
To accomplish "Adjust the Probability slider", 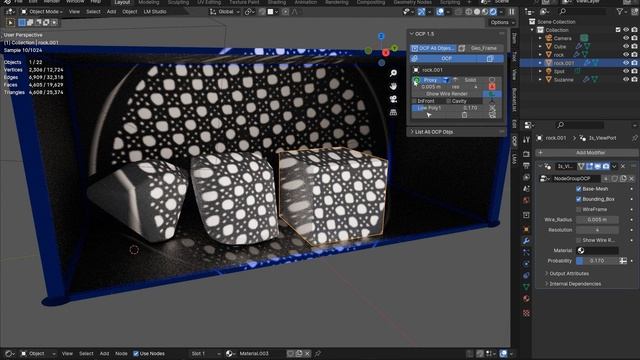I will pos(597,261).
